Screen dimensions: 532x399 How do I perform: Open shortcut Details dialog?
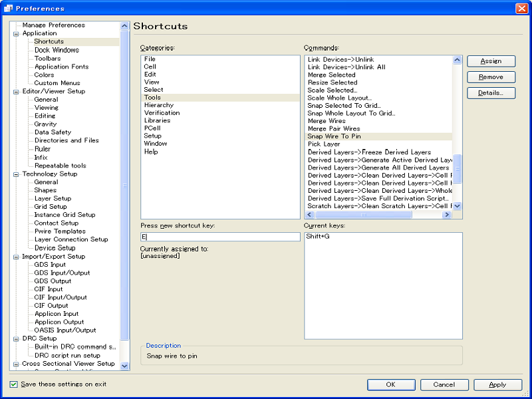pos(491,93)
